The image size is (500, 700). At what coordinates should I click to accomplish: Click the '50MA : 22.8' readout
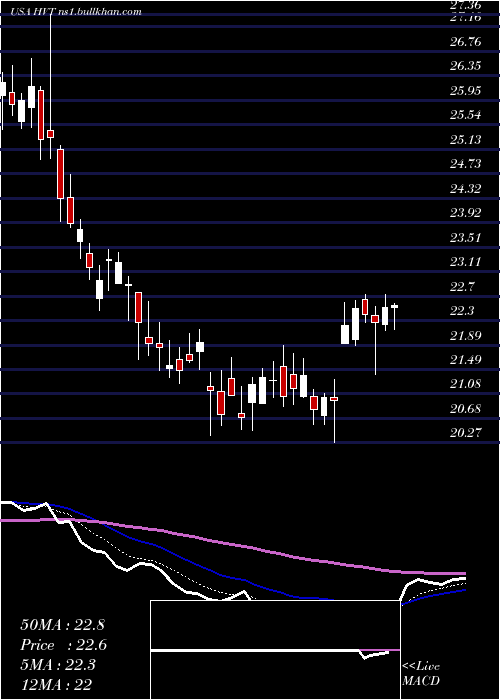[x=62, y=625]
